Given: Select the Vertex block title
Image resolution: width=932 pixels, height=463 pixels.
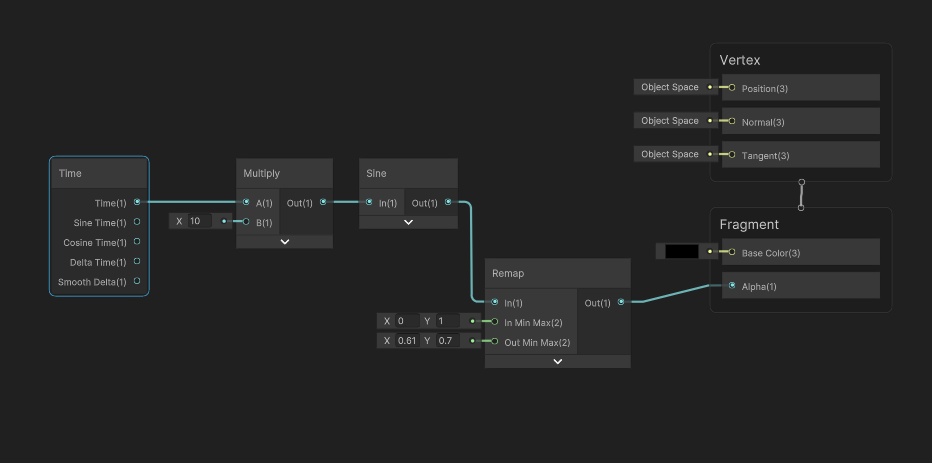Looking at the screenshot, I should (x=740, y=60).
